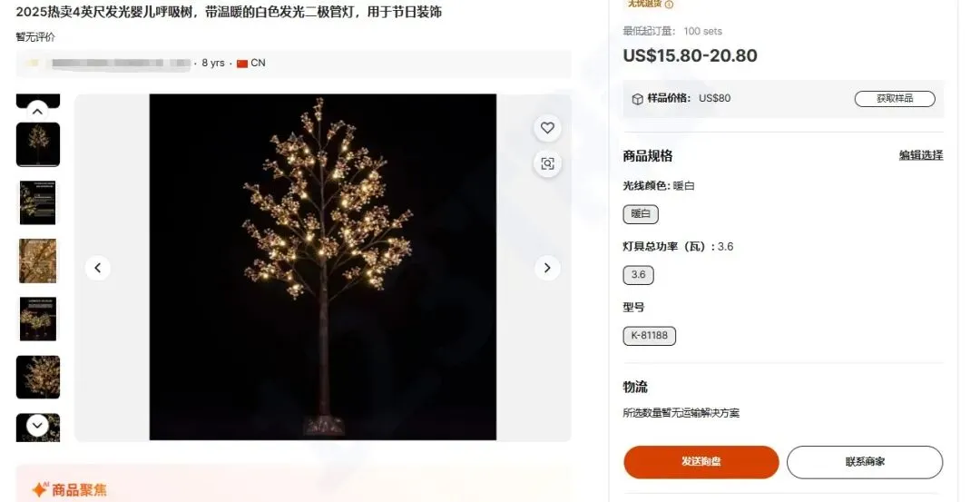Click the 发送询盘 inquiry button
The height and width of the screenshot is (502, 980).
[701, 462]
